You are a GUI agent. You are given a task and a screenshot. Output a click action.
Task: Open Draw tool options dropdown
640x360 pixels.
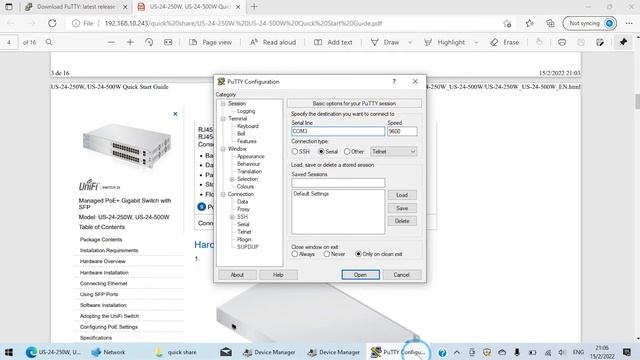click(x=410, y=42)
